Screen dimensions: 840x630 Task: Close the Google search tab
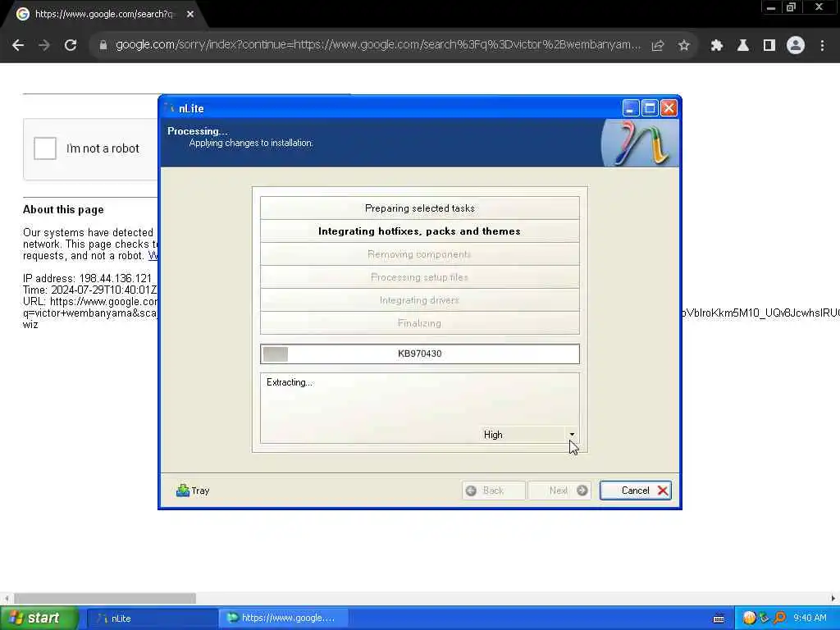190,14
